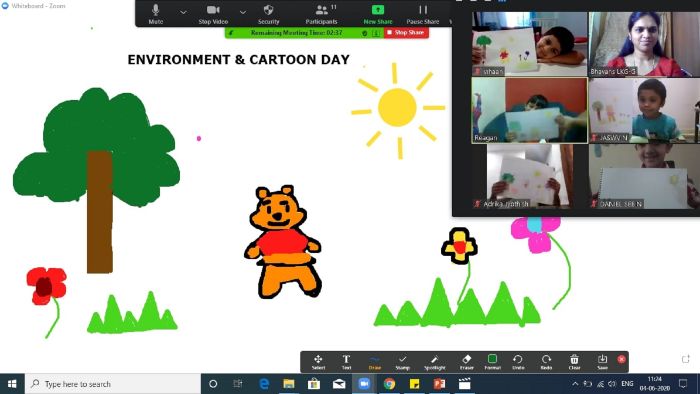This screenshot has width=700, height=394.
Task: Open the taskbar clock and date
Action: point(654,384)
